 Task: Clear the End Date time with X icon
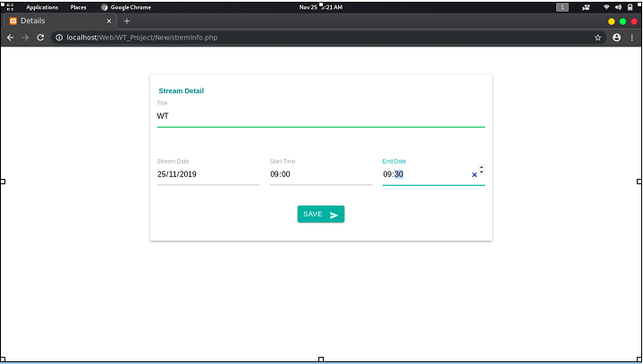(475, 174)
